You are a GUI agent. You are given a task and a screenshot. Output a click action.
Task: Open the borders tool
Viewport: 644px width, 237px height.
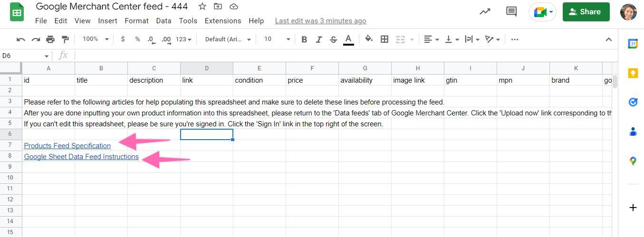tap(384, 39)
